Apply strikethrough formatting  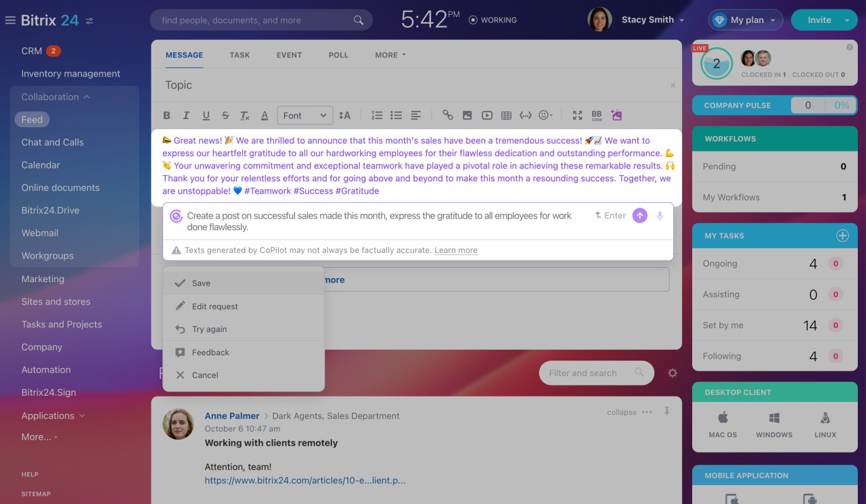tap(225, 116)
